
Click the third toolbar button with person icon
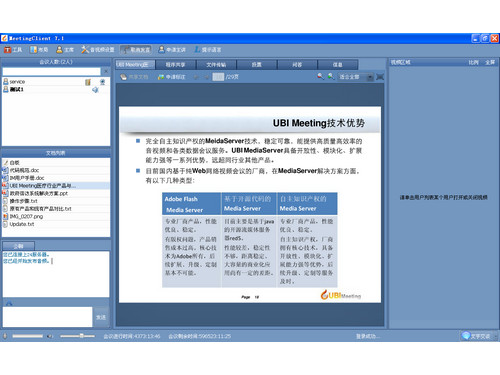65,50
